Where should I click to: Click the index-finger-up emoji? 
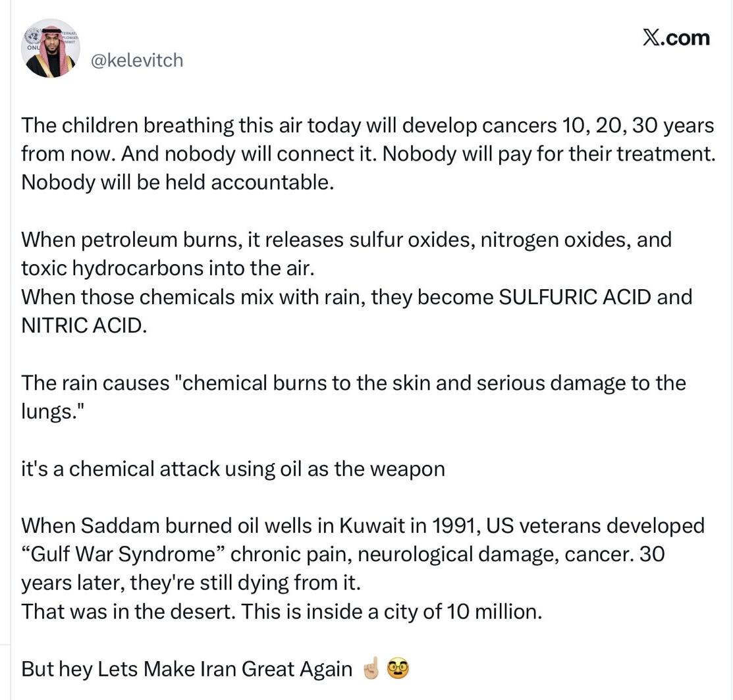coord(371,669)
